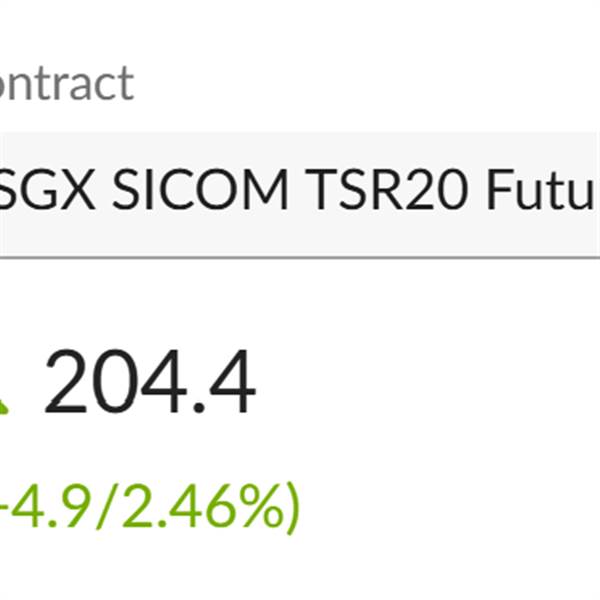Expand the Contract selector combo box
The image size is (600, 600).
tap(300, 193)
